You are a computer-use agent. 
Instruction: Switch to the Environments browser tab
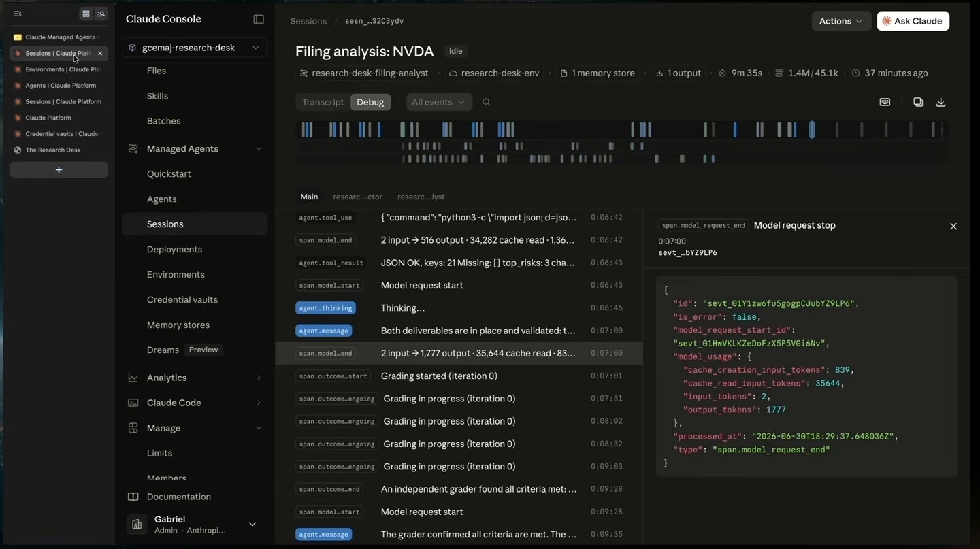(59, 69)
